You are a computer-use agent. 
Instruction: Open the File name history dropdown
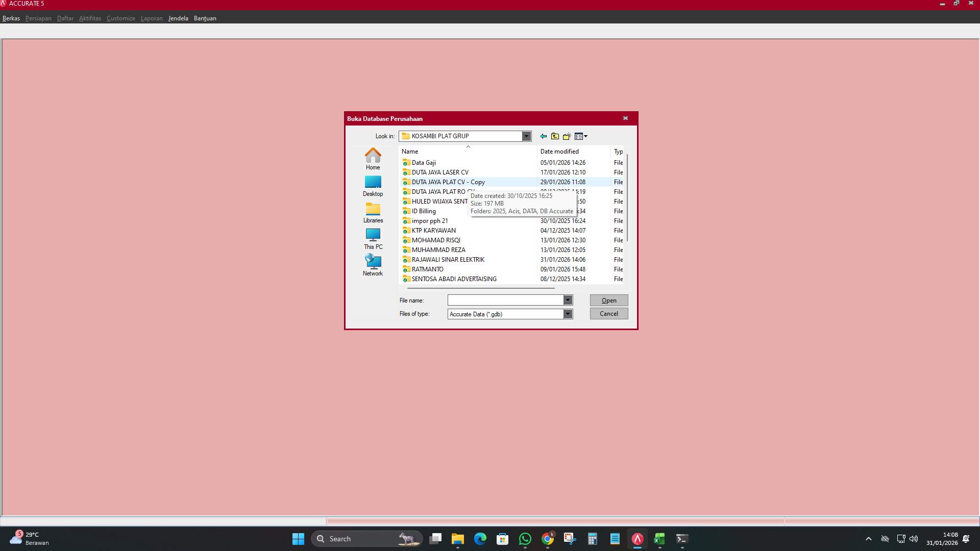(568, 300)
